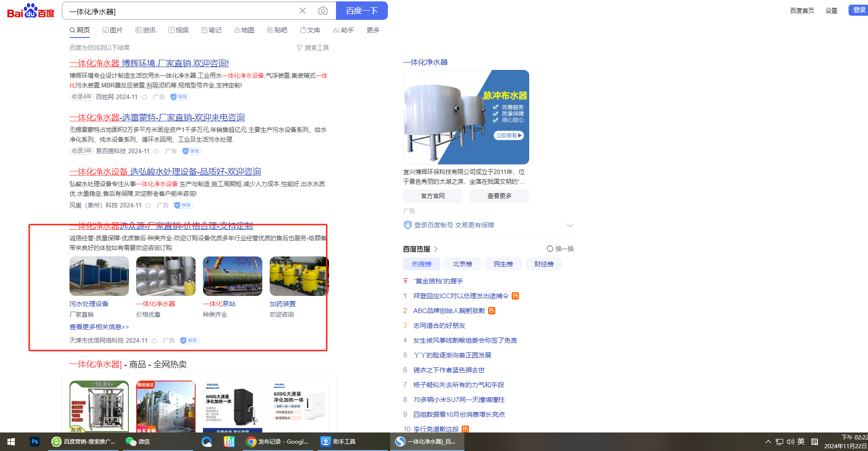The image size is (868, 451).
Task: Select the 热搜榜 tab
Action: pyautogui.click(x=422, y=264)
